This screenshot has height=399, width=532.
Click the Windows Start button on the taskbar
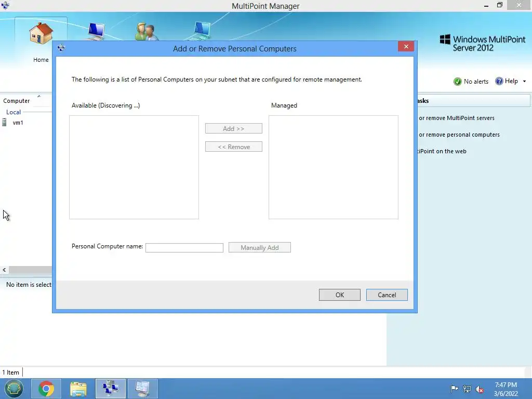pyautogui.click(x=14, y=389)
